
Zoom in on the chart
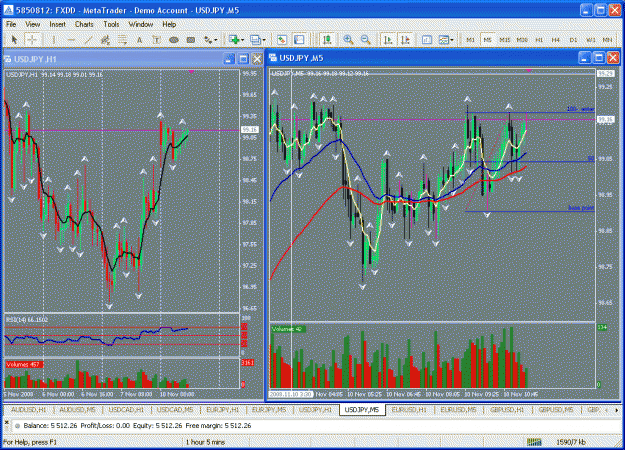[x=348, y=40]
